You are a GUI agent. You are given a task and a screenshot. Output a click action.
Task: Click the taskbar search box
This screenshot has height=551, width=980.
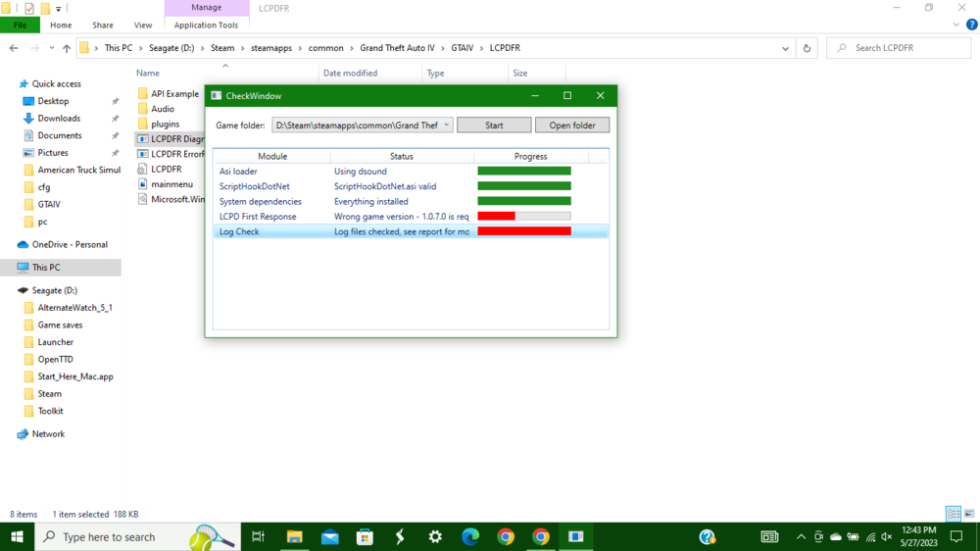(x=137, y=536)
